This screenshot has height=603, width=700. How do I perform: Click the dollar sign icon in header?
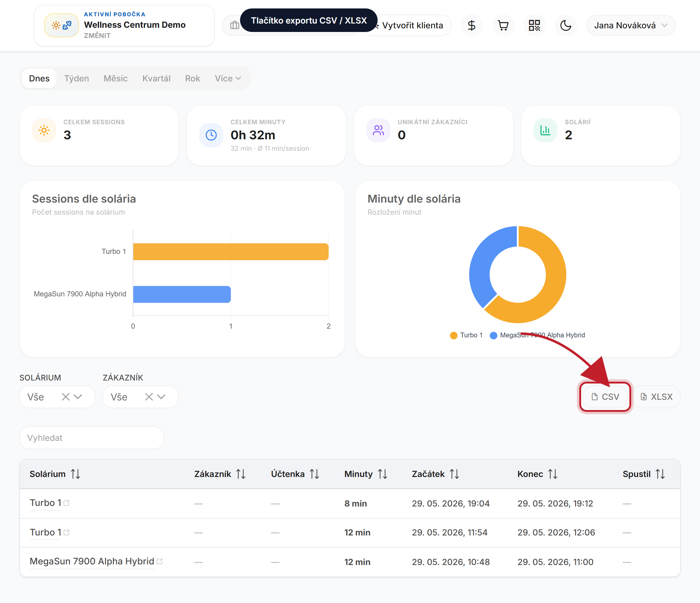[472, 25]
